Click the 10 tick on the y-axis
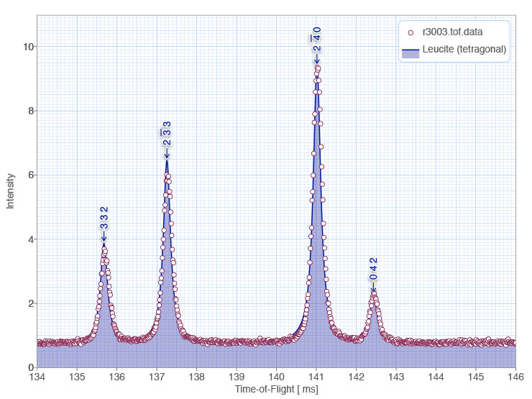The height and width of the screenshot is (399, 532). click(26, 47)
